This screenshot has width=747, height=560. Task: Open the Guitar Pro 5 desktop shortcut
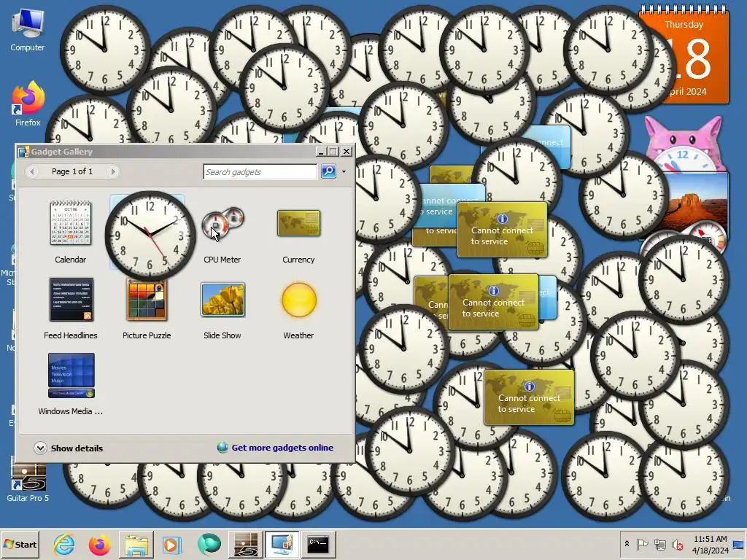28,481
